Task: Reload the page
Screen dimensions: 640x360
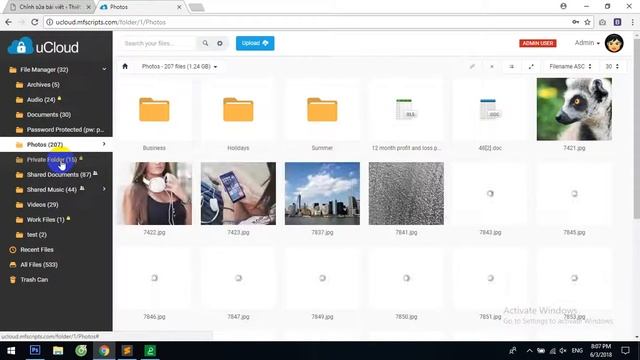Action: coord(35,22)
